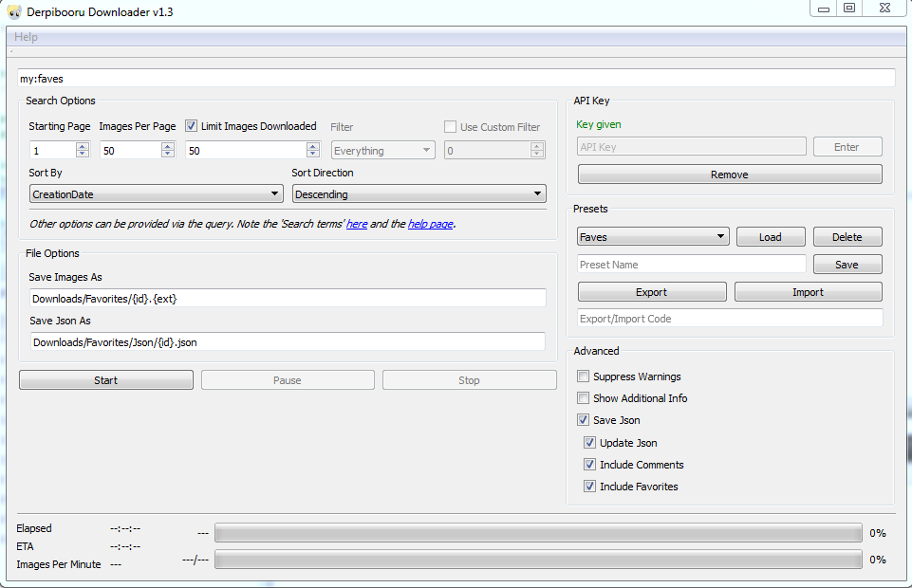Click the ETA label

[25, 546]
